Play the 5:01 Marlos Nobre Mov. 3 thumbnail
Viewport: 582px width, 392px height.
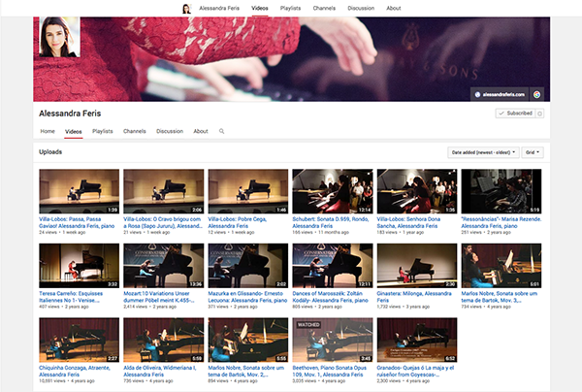pyautogui.click(x=501, y=266)
